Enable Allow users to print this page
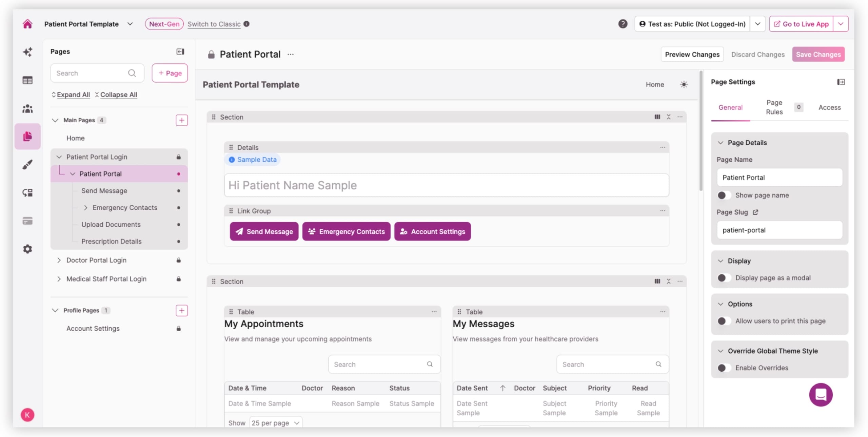868x437 pixels. (724, 321)
